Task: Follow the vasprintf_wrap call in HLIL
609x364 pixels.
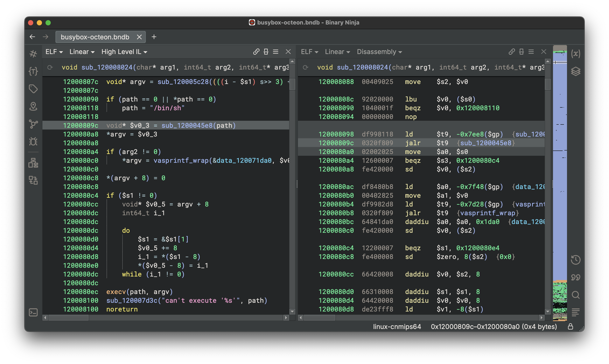Action: tap(181, 160)
